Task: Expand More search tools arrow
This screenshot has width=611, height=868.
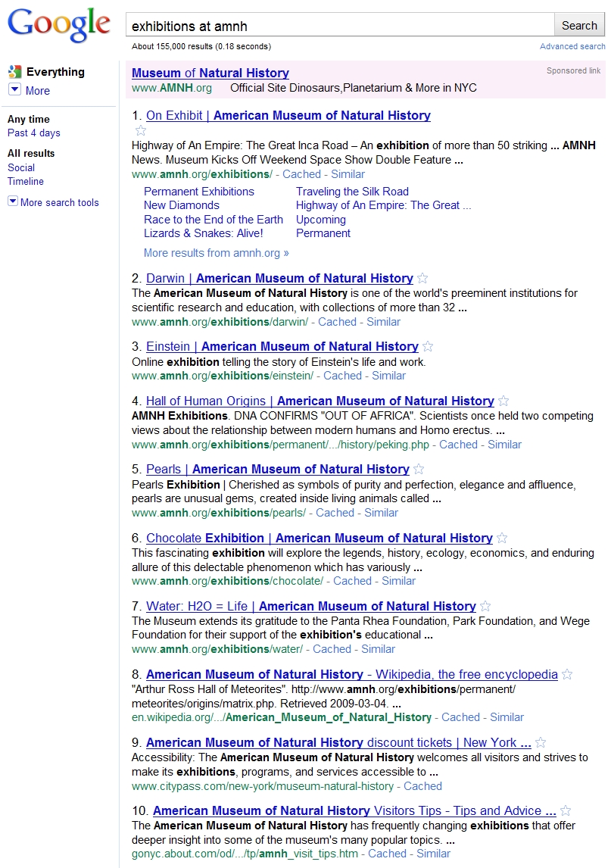Action: click(x=12, y=201)
